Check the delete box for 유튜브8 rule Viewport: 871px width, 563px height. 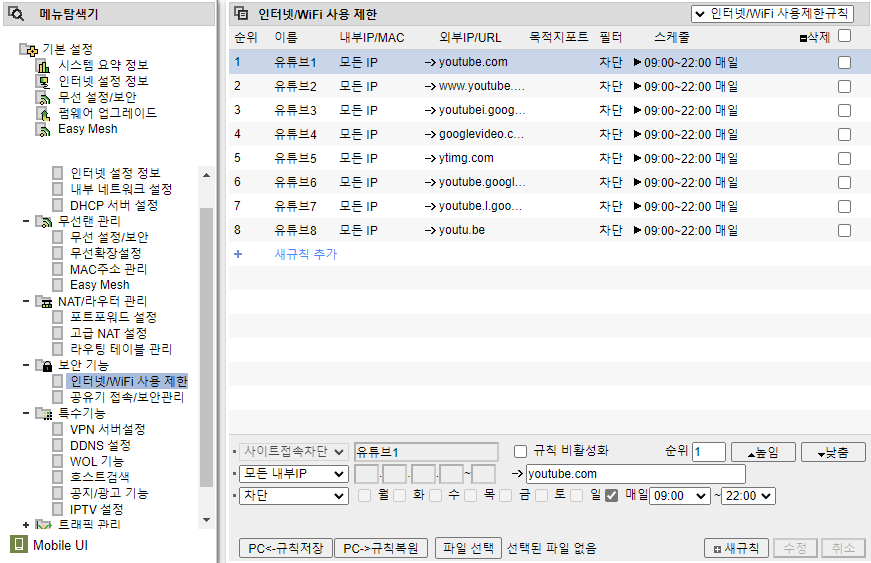(x=844, y=230)
